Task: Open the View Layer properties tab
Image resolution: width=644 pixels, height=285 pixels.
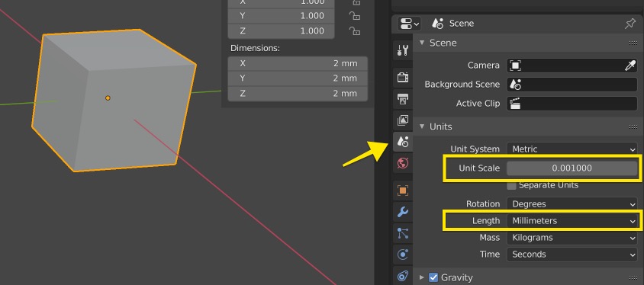Action: tap(403, 120)
